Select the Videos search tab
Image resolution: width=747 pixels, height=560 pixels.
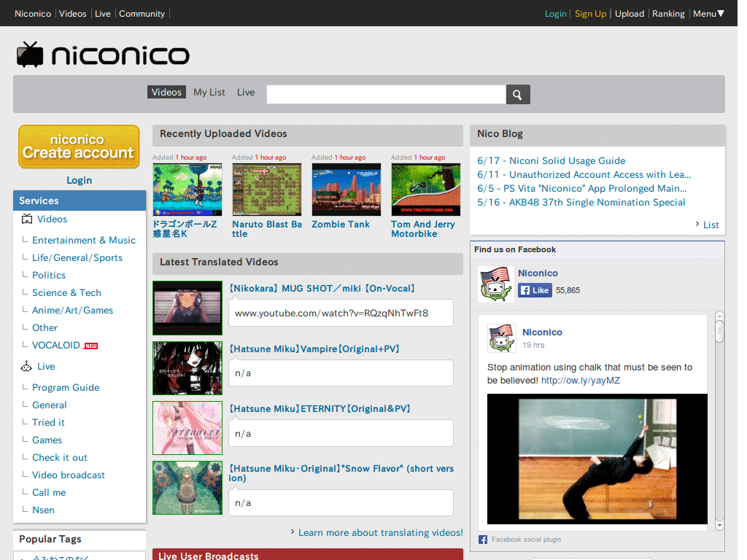click(167, 93)
